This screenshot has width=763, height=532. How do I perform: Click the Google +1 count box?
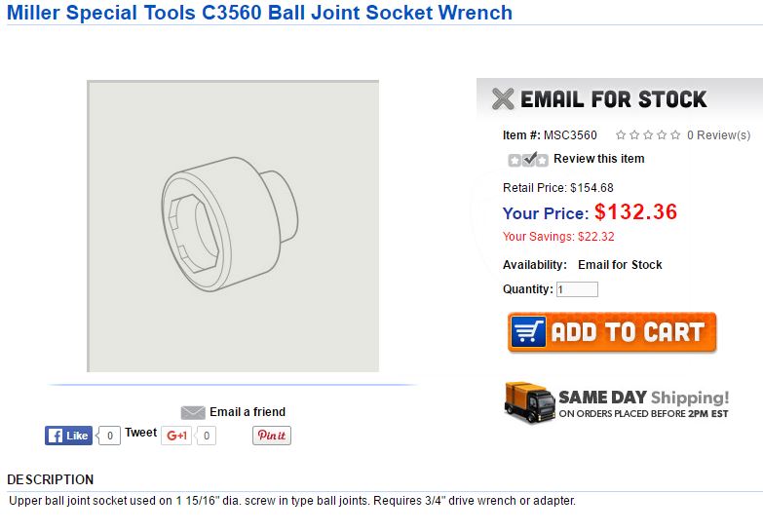click(205, 436)
